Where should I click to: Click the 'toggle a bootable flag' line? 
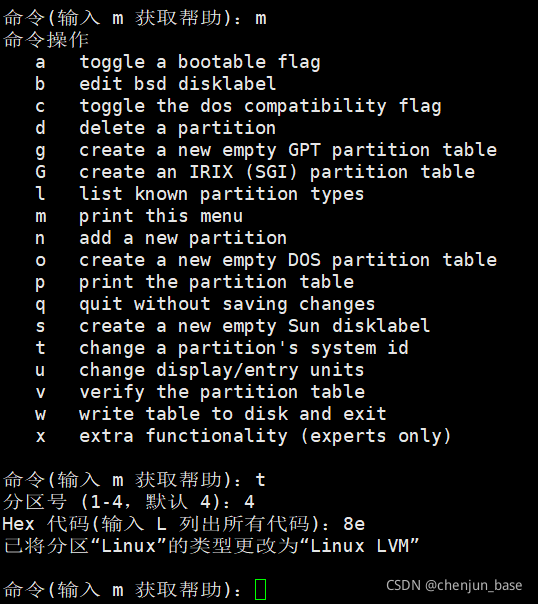199,62
